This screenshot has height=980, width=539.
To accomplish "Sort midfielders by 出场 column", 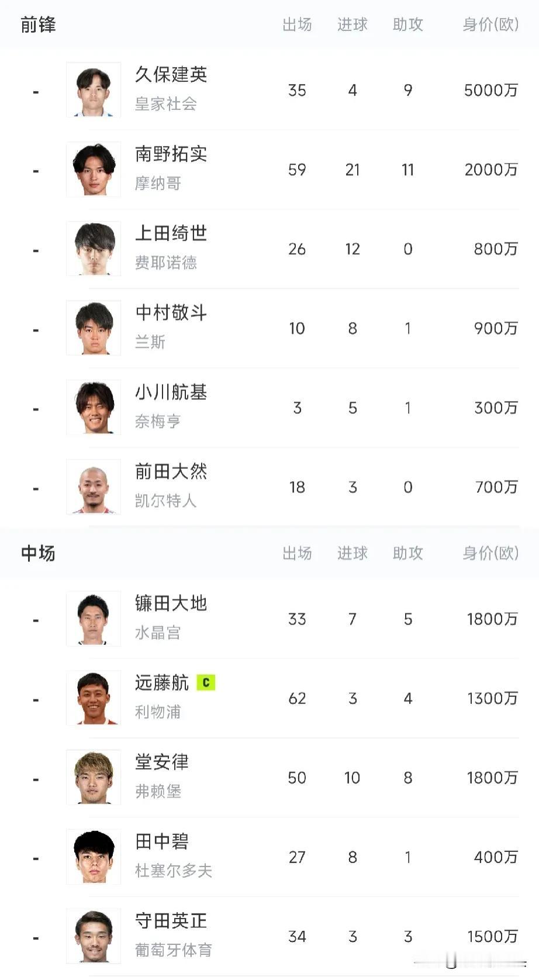I will click(x=297, y=553).
